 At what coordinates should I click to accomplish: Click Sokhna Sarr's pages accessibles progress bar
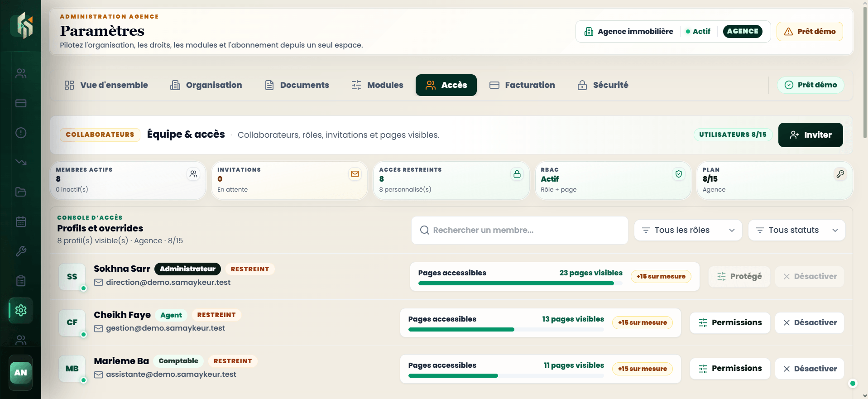click(520, 284)
